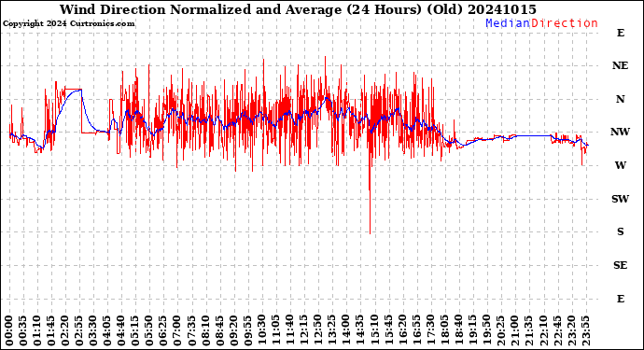Click the blue Median legend label
This screenshot has width=644, height=350.
pos(508,23)
